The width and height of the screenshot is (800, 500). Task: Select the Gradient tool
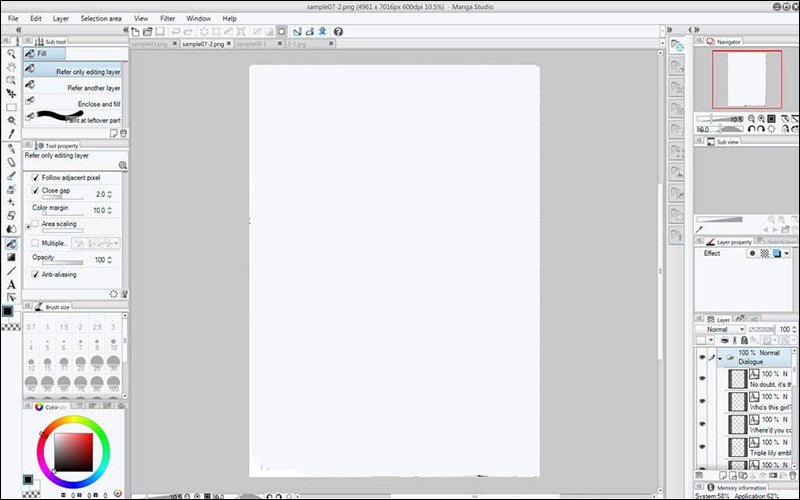[11, 257]
